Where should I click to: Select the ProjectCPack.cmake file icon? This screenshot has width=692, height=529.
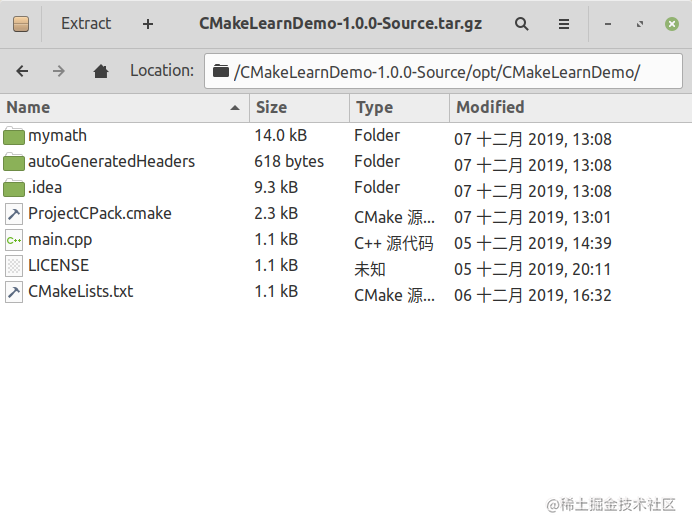click(x=14, y=214)
